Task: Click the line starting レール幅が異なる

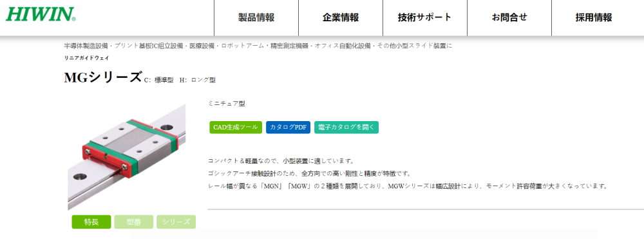Action: (408, 186)
